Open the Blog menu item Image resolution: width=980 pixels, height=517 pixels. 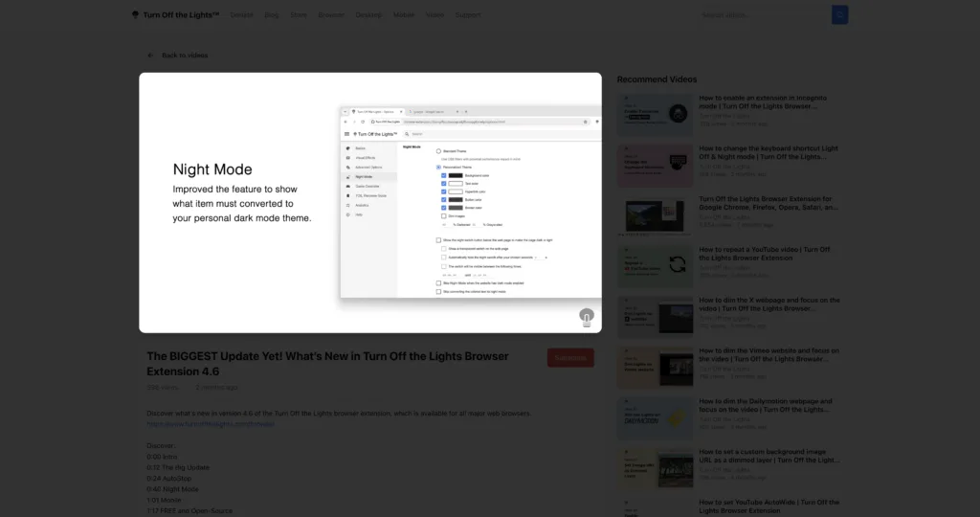[271, 15]
